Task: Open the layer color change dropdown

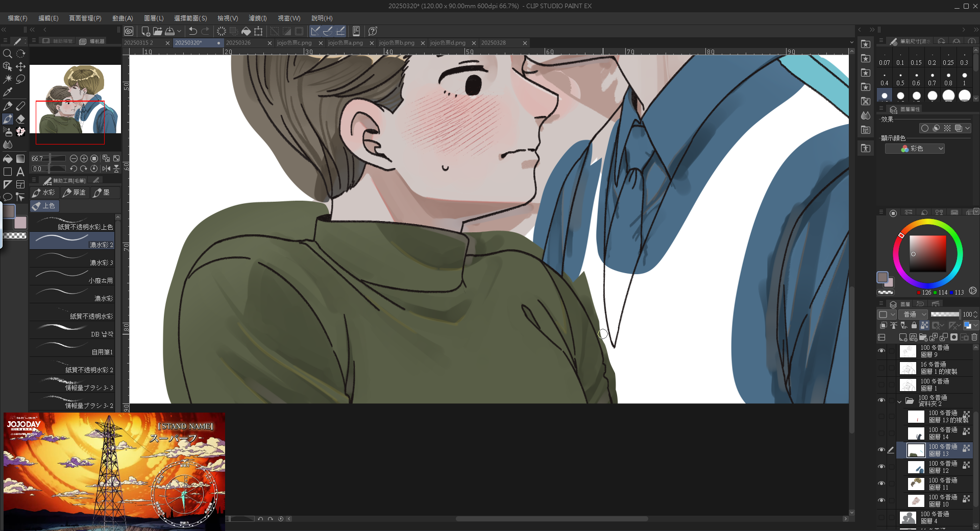Action: click(976, 325)
